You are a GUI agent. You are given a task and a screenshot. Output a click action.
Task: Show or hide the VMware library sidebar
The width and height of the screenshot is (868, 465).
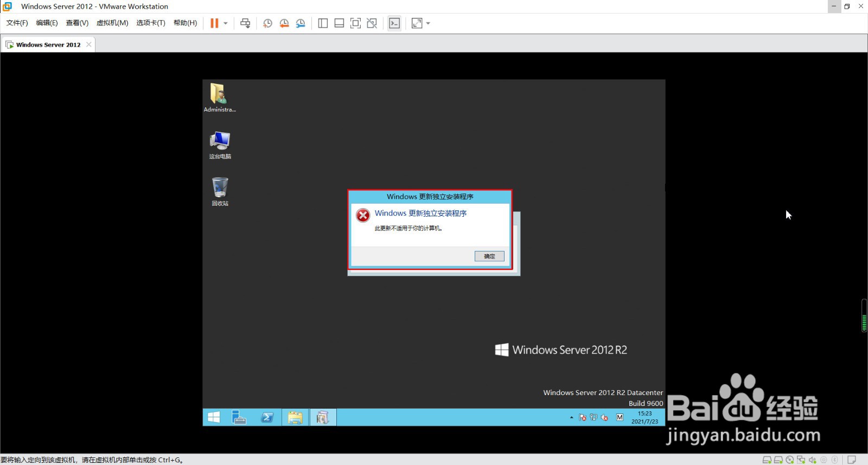click(x=323, y=23)
